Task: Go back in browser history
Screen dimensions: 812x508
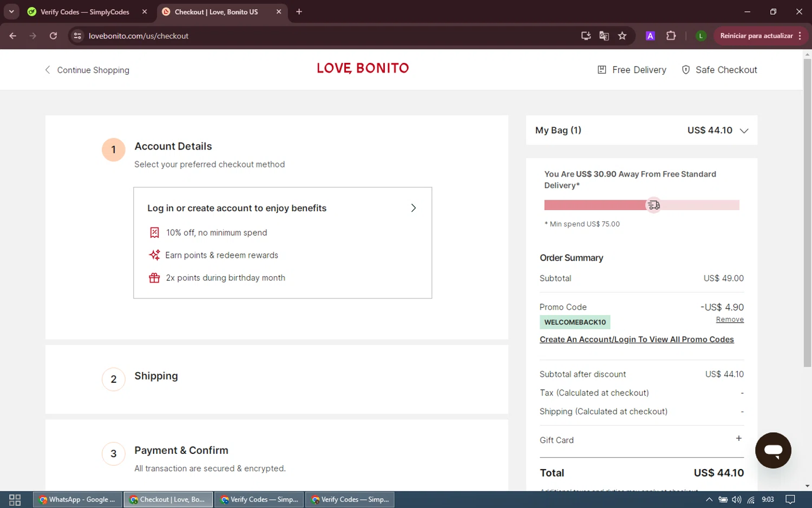Action: pos(13,36)
